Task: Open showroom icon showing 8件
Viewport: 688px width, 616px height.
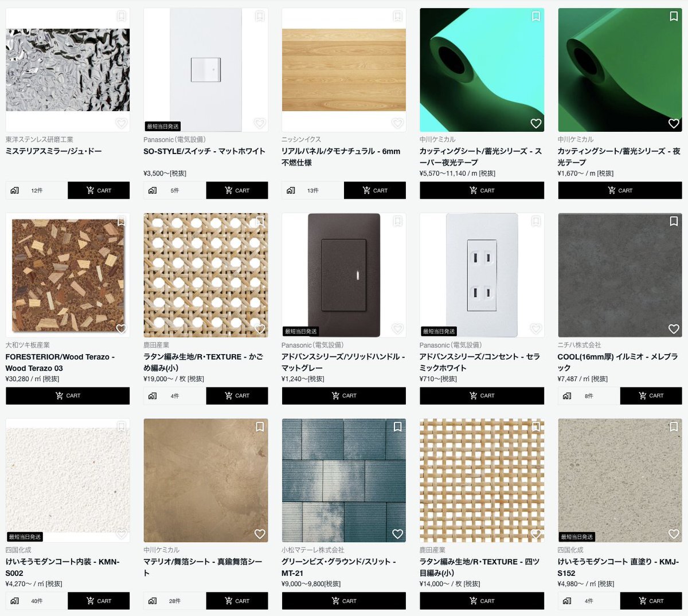Action: 567,396
